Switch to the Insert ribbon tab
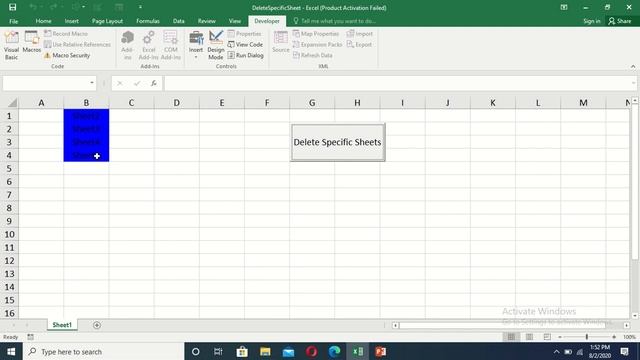 71,21
